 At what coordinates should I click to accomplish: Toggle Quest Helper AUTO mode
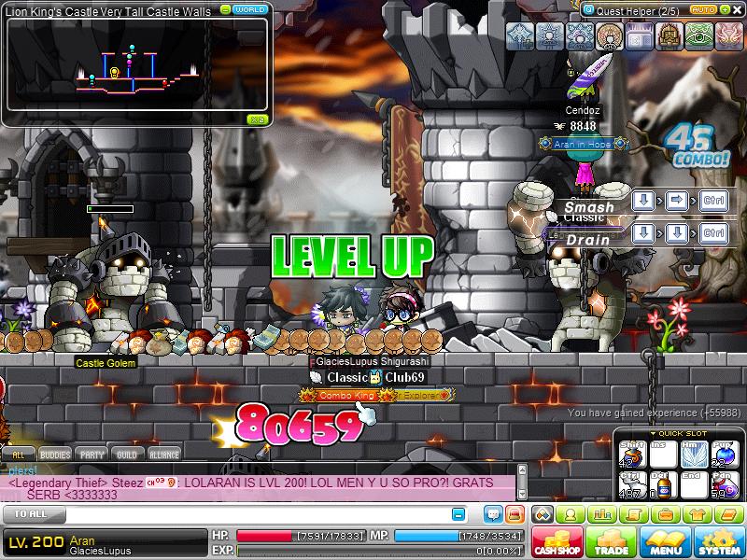[x=703, y=8]
